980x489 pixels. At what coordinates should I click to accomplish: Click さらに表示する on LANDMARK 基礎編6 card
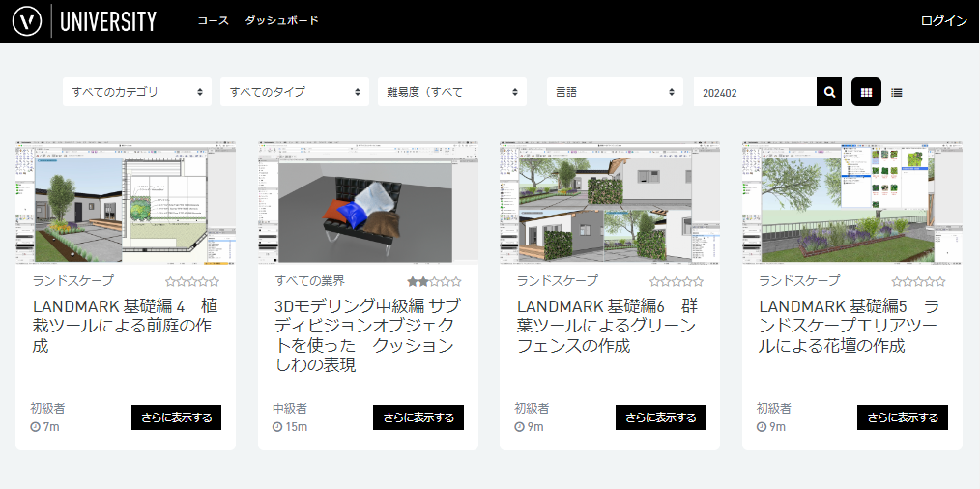(661, 417)
